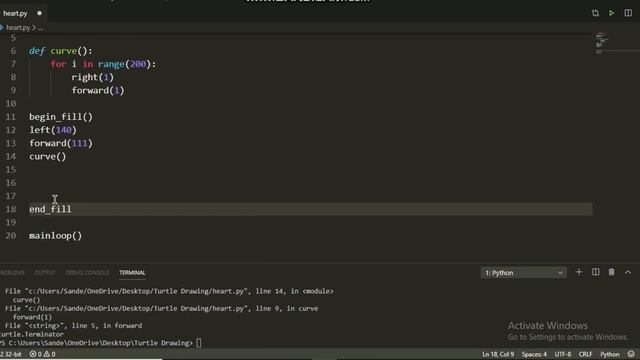Click on forward(111) on line 13
This screenshot has height=360, width=640.
click(61, 143)
